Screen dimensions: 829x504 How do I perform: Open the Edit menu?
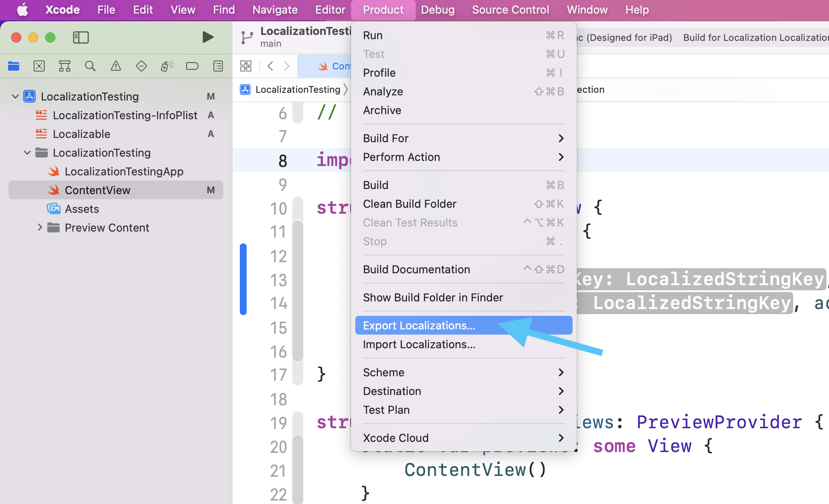click(143, 9)
